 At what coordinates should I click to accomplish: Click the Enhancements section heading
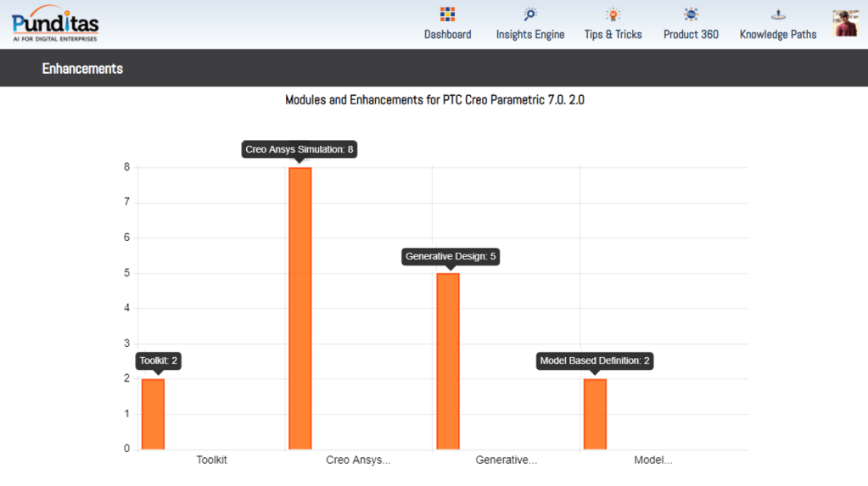82,69
